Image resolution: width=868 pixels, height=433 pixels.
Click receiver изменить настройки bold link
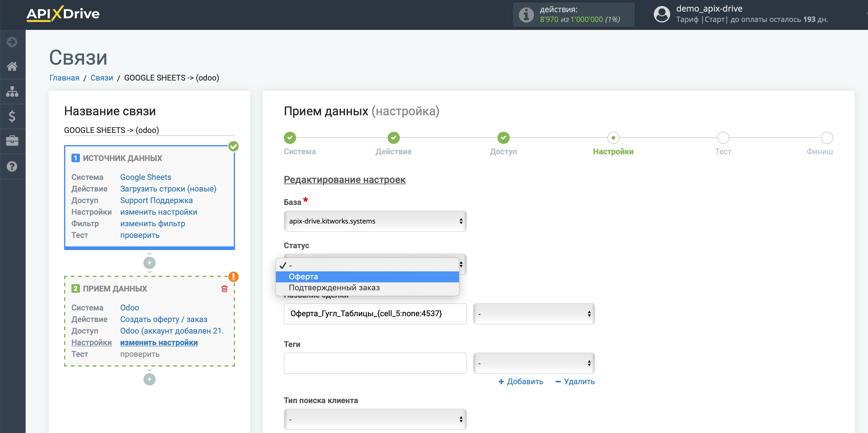[159, 342]
